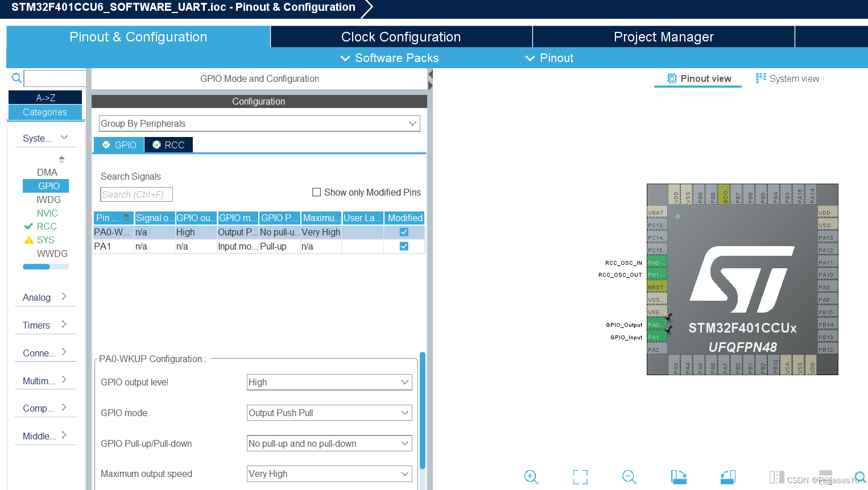
Task: Open the Maximum output speed dropdown
Action: coord(329,474)
